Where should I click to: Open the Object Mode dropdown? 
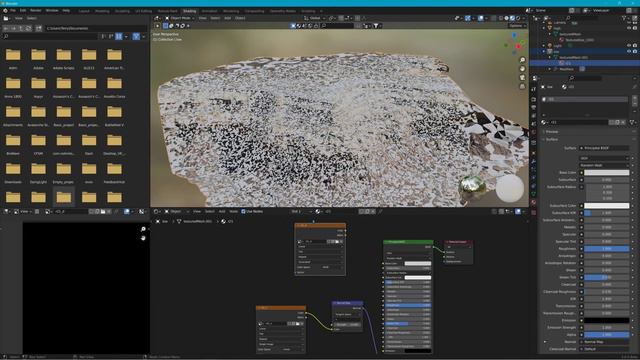pyautogui.click(x=180, y=18)
